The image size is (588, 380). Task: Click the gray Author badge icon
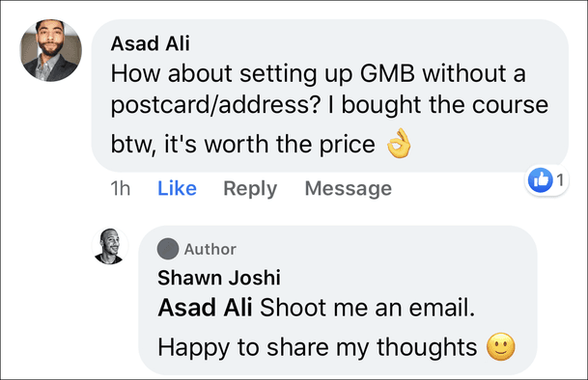[168, 249]
